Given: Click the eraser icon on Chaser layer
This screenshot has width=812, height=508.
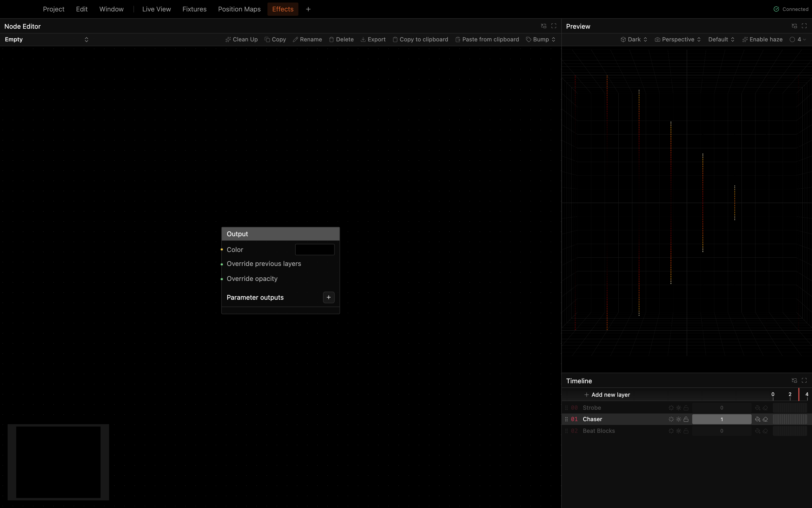Looking at the screenshot, I should [765, 419].
